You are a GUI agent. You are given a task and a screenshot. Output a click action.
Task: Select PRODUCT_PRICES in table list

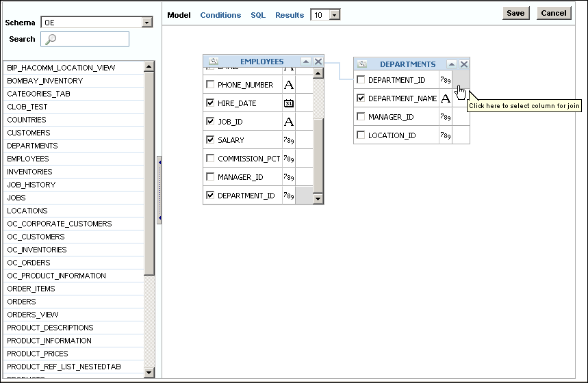pos(73,354)
